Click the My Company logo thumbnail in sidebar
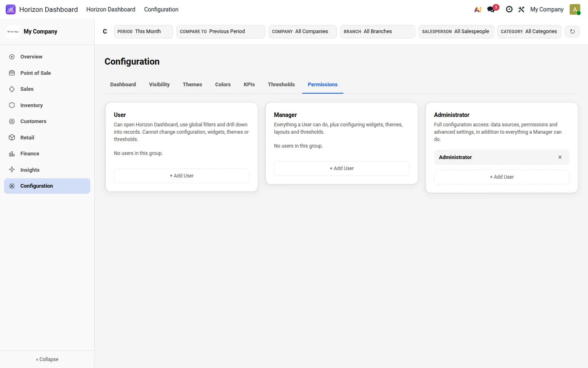 (13, 31)
